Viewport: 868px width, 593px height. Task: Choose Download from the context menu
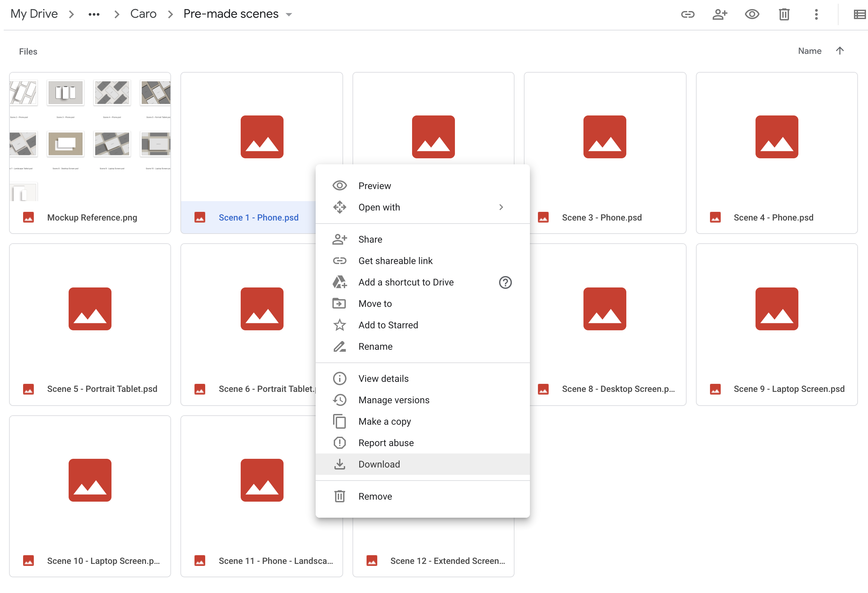379,464
